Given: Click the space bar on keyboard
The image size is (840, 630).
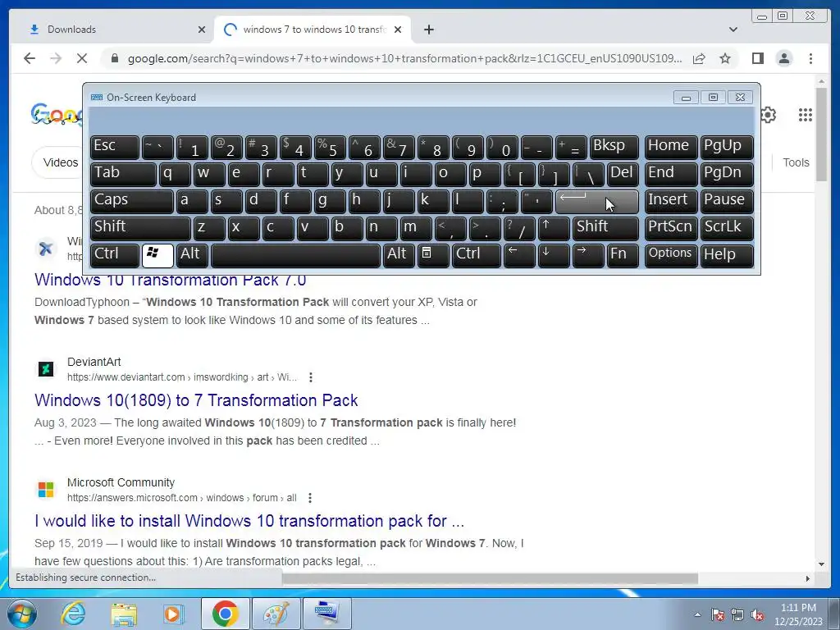Looking at the screenshot, I should coord(295,255).
